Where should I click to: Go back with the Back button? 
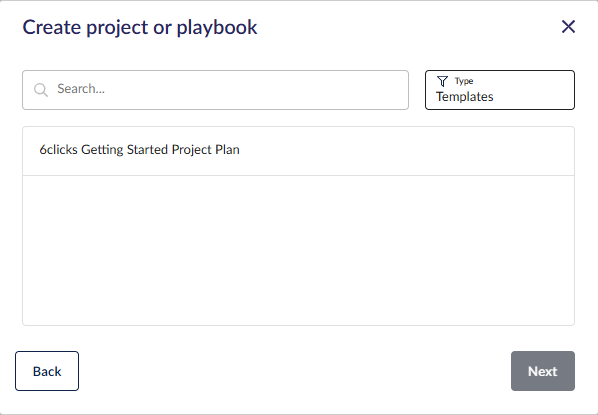point(47,371)
